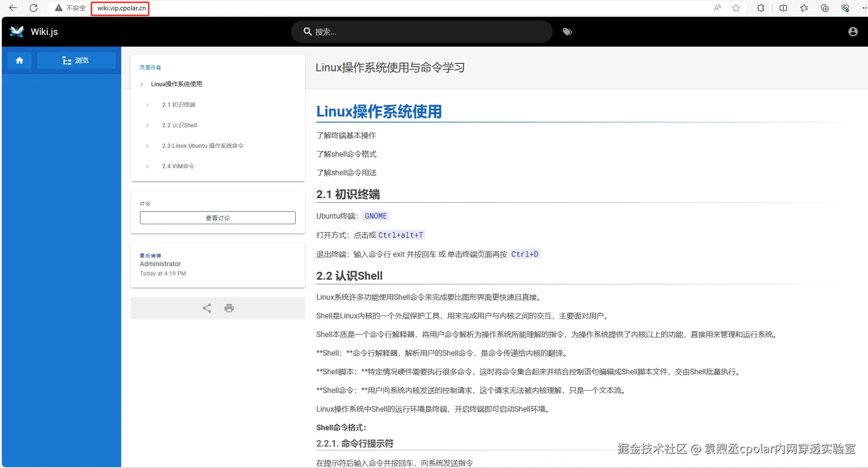Image resolution: width=868 pixels, height=468 pixels.
Task: Click the GNOME inline code label
Action: (376, 216)
